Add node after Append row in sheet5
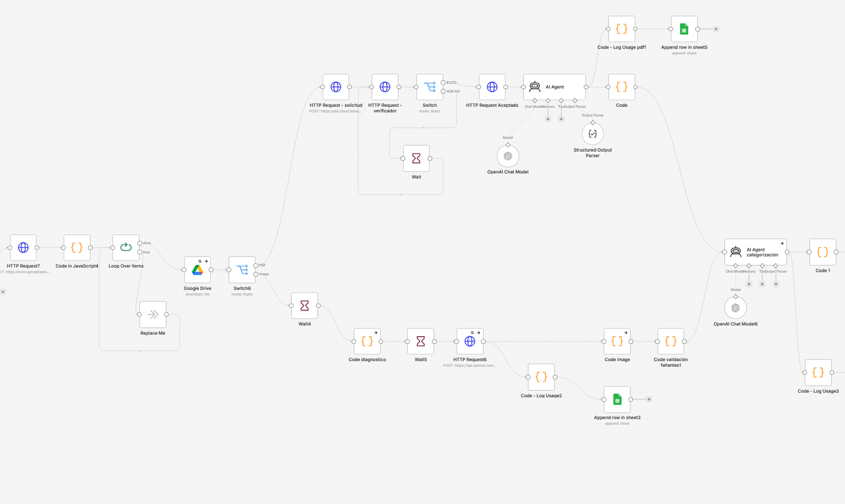The width and height of the screenshot is (845, 504). (716, 29)
